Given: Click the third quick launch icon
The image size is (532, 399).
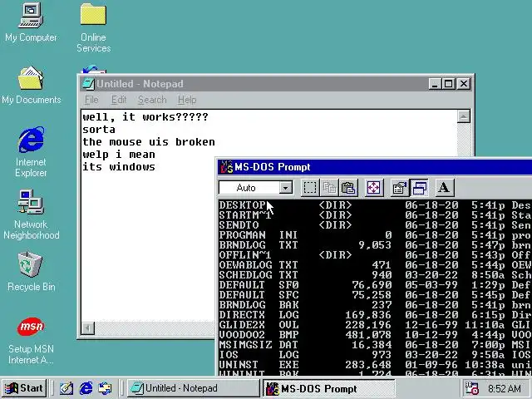Looking at the screenshot, I should coord(106,388).
